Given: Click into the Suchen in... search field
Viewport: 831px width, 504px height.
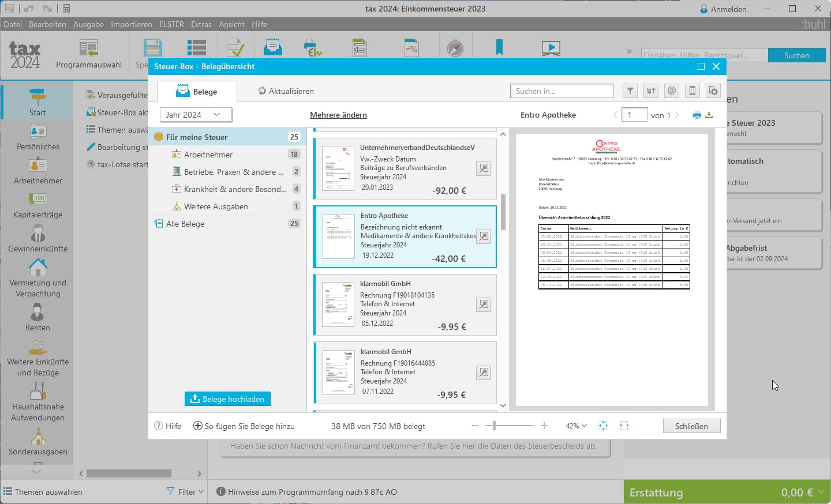Looking at the screenshot, I should point(562,91).
